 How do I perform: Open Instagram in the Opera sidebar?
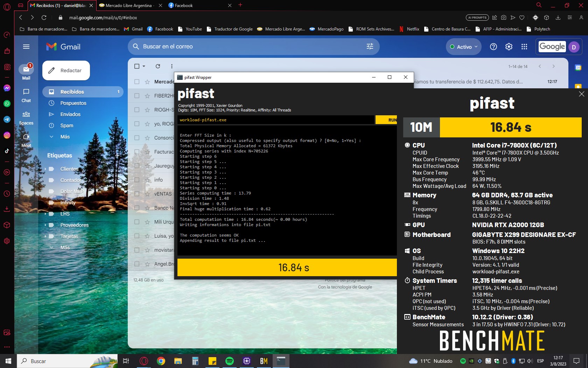tap(7, 135)
